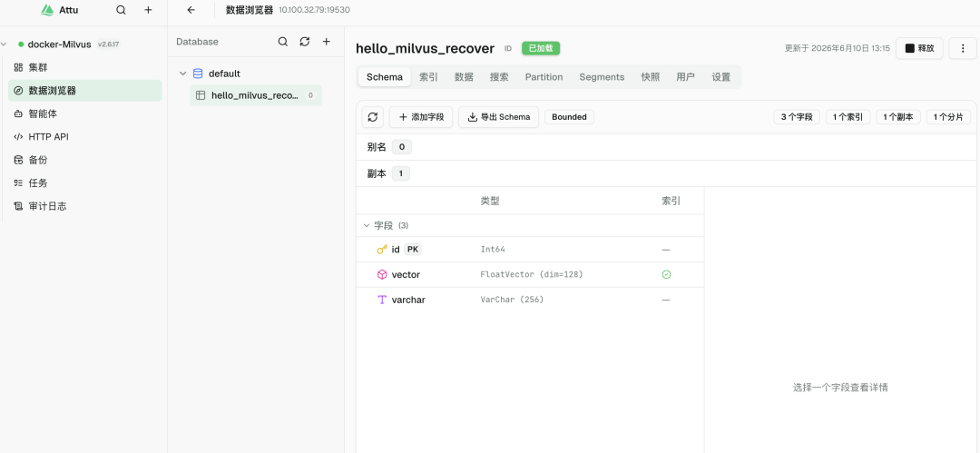Open the 智能体 sidebar item
Screen dimensions: 980x453
[85, 113]
